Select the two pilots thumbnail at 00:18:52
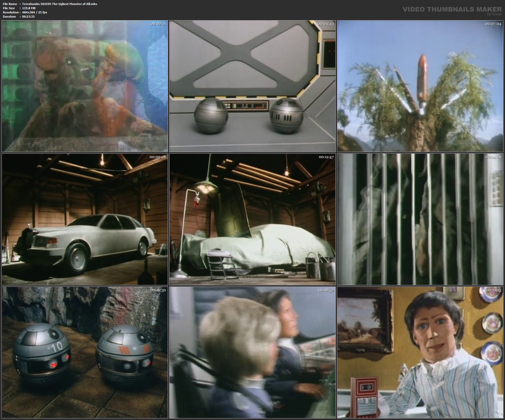Screen dimensions: 505x420 pos(252,352)
